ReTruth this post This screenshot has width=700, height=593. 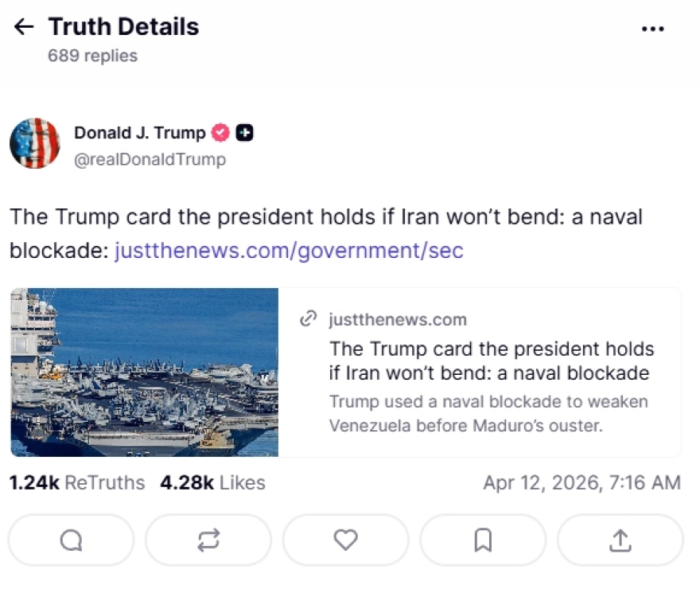coord(208,540)
